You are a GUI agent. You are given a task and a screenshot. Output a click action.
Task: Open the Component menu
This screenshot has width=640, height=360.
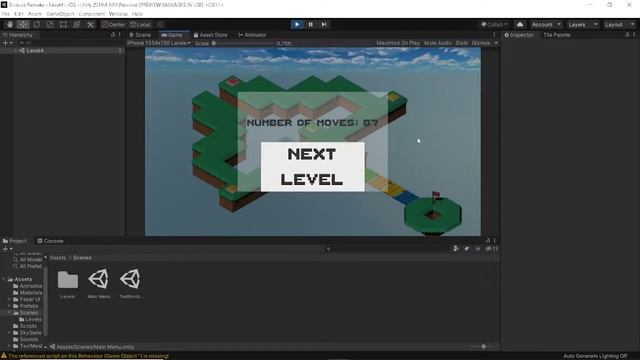(92, 14)
